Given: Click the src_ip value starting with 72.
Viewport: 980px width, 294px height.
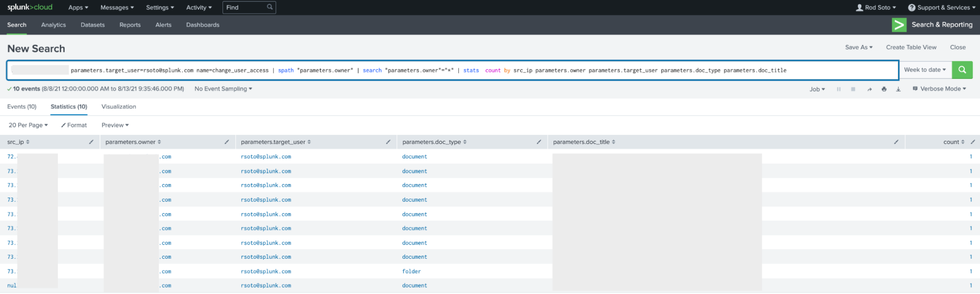Looking at the screenshot, I should click(x=11, y=157).
